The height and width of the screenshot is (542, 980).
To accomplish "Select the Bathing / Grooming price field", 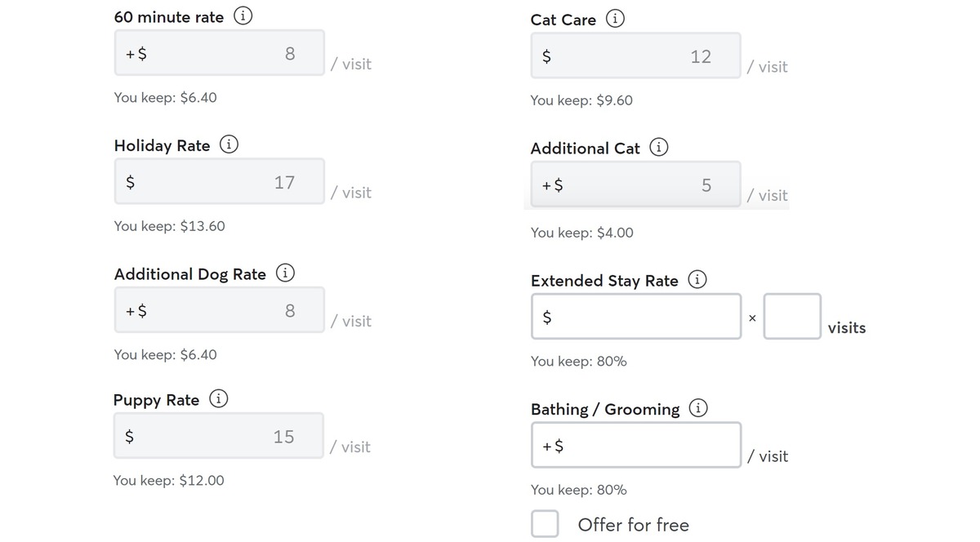I will click(x=635, y=445).
